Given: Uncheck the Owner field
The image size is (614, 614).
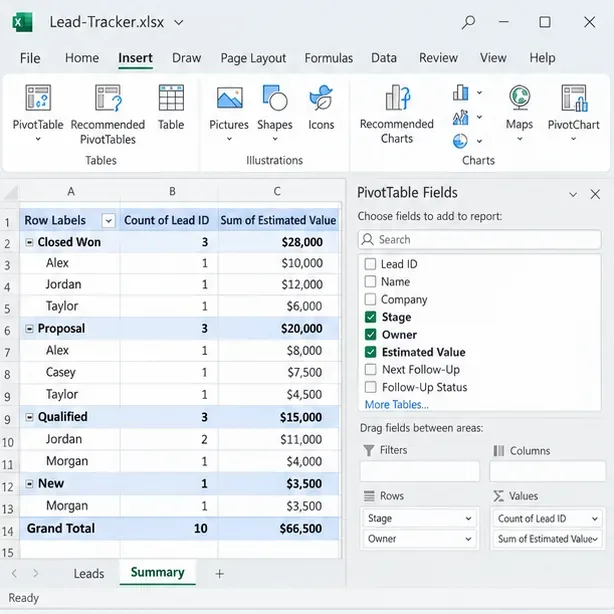Looking at the screenshot, I should 370,334.
